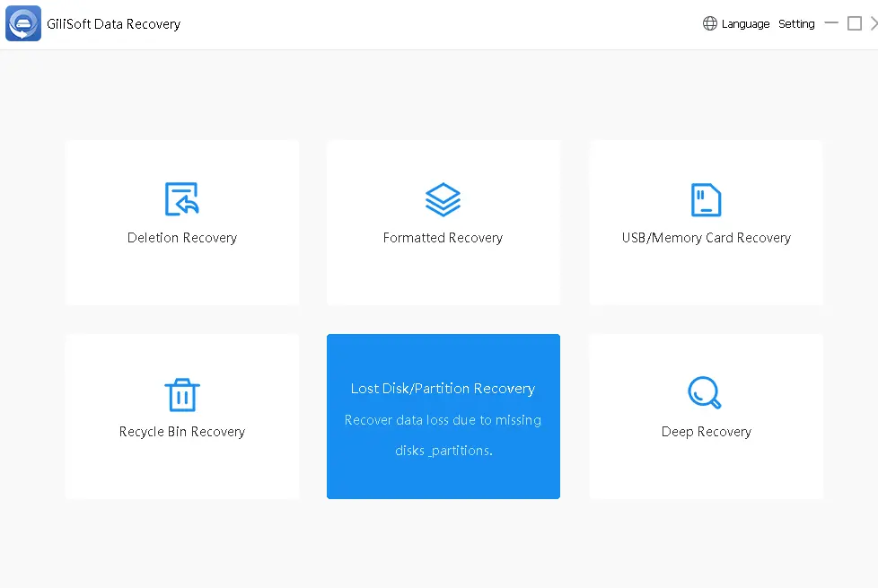Screen dimensions: 878x588
Task: Click the GiliSoft Data Recovery title text
Action: point(113,24)
